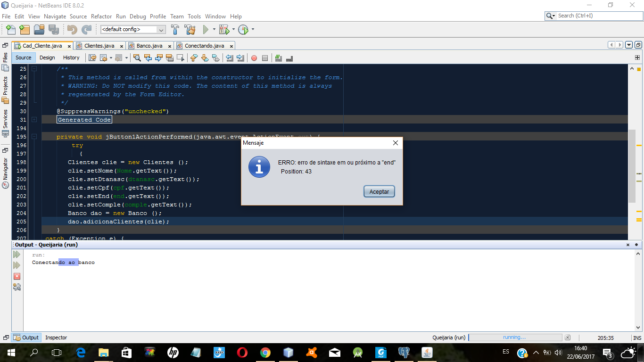The image size is (644, 362).
Task: Collapse the jButton1ActionPerformed method fold on line 195
Action: click(x=34, y=137)
